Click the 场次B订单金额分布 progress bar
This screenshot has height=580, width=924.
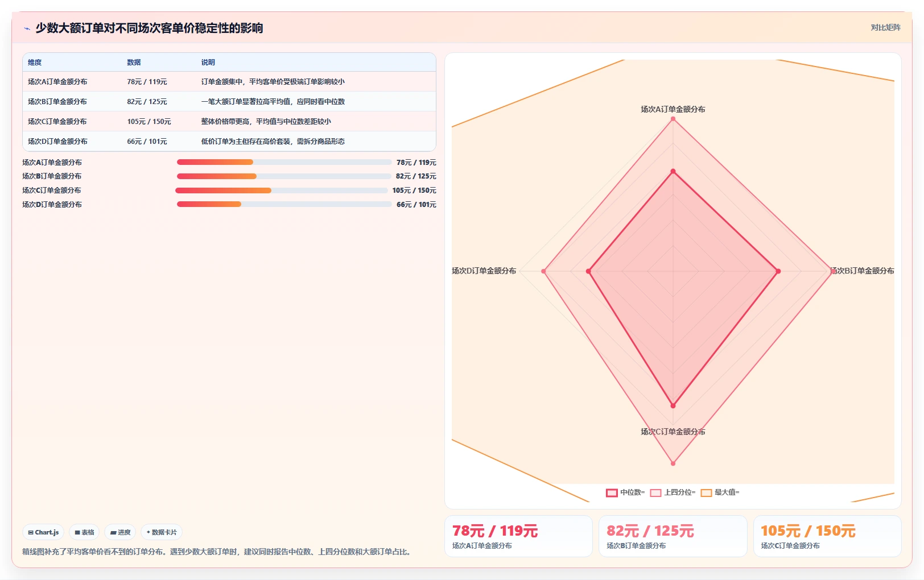(284, 176)
